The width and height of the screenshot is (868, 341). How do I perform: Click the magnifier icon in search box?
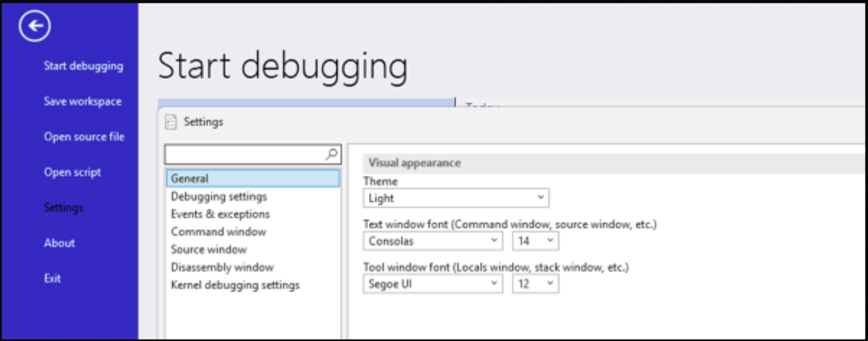[x=332, y=154]
